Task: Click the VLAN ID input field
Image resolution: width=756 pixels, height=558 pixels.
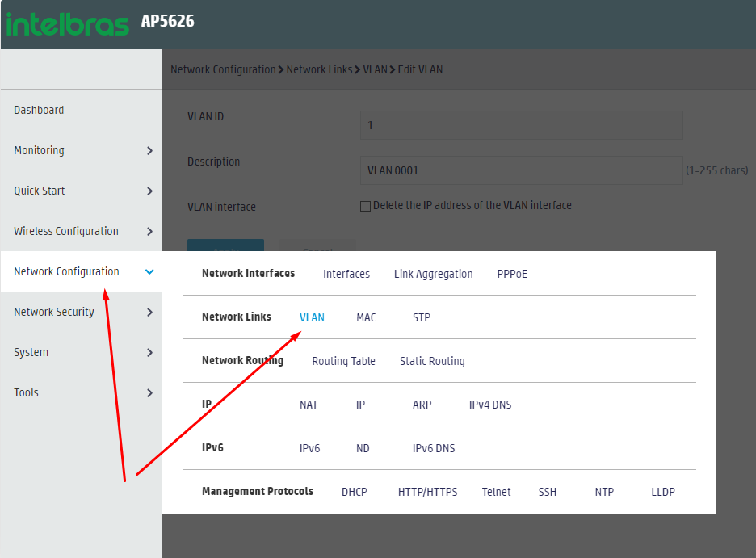Action: point(521,125)
